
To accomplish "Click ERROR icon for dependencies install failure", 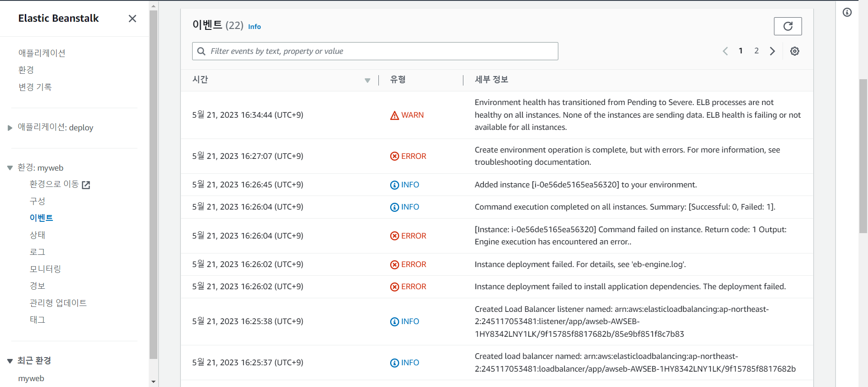I will [x=395, y=287].
